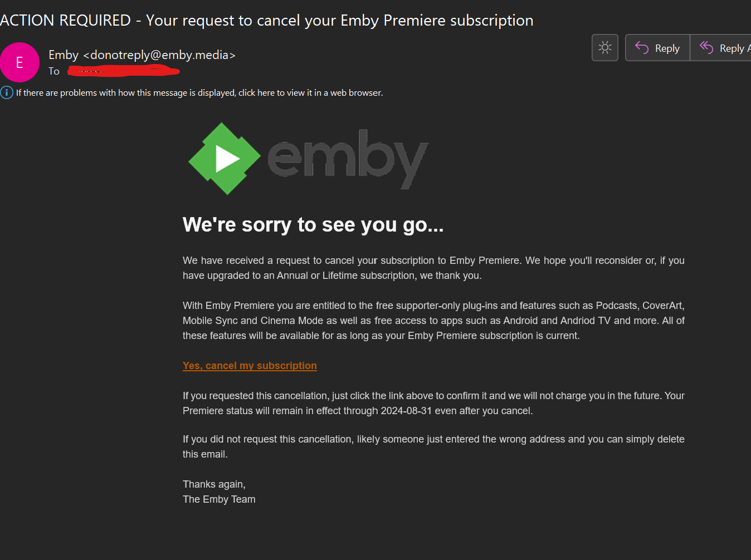Click paragraph starting "If you did not request"
Viewport: 751px width, 560px height.
(x=433, y=446)
